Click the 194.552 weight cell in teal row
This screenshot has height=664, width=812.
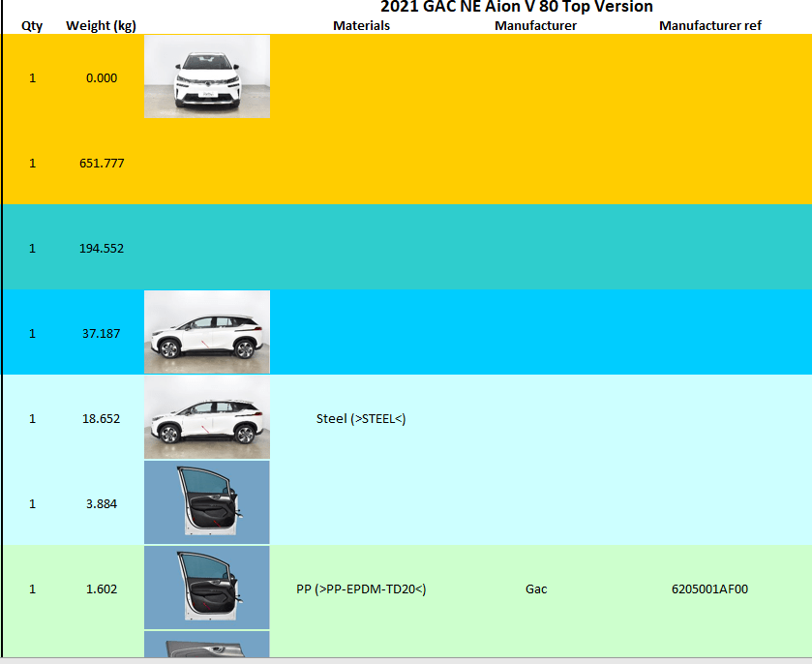point(102,248)
